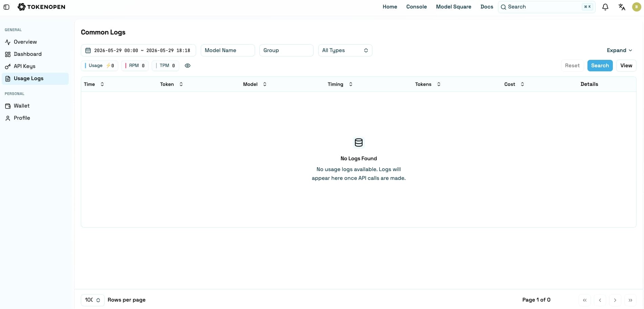Open Console in top navigation

pos(416,7)
